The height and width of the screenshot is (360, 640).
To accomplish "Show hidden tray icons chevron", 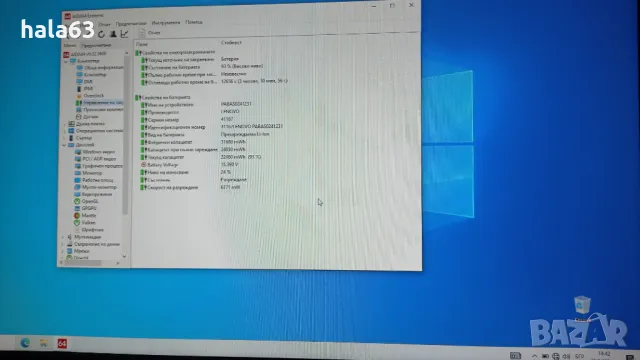I will [x=534, y=356].
